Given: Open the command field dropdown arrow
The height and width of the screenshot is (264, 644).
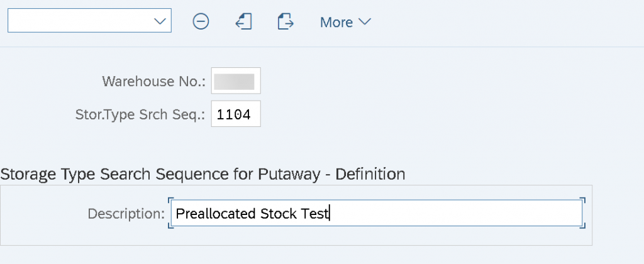Looking at the screenshot, I should (160, 21).
